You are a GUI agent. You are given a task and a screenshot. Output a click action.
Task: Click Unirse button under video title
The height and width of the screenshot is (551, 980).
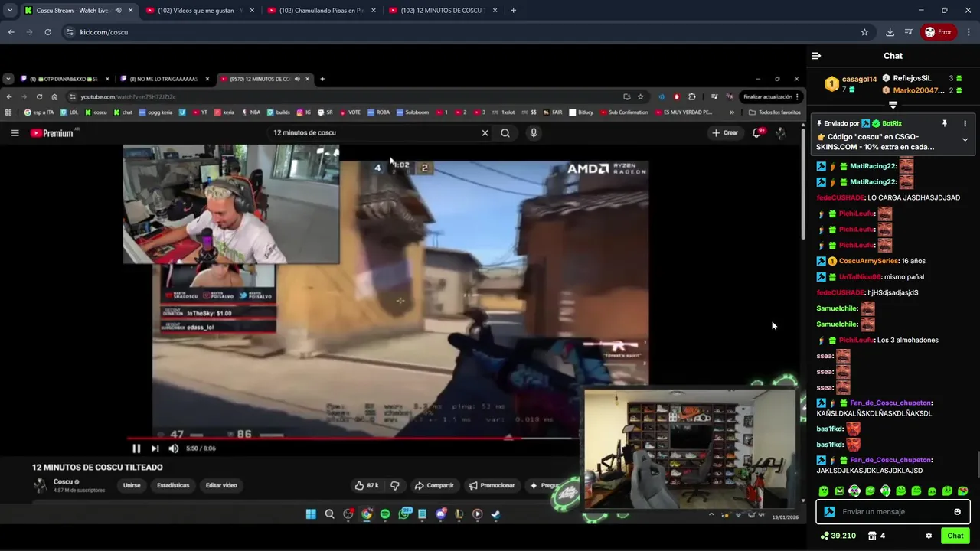pyautogui.click(x=132, y=485)
